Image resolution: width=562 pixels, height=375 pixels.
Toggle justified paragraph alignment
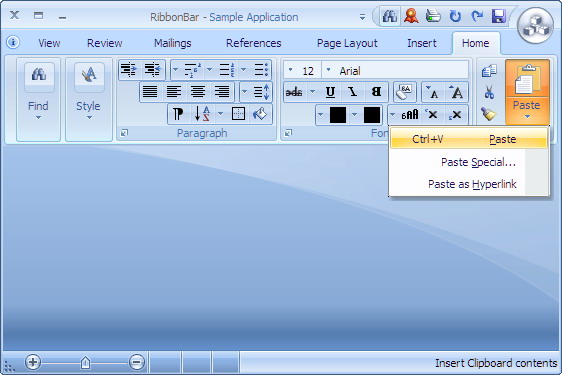(150, 92)
